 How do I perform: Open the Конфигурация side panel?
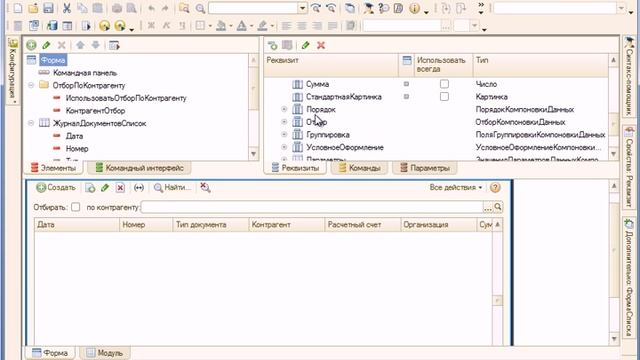point(13,70)
